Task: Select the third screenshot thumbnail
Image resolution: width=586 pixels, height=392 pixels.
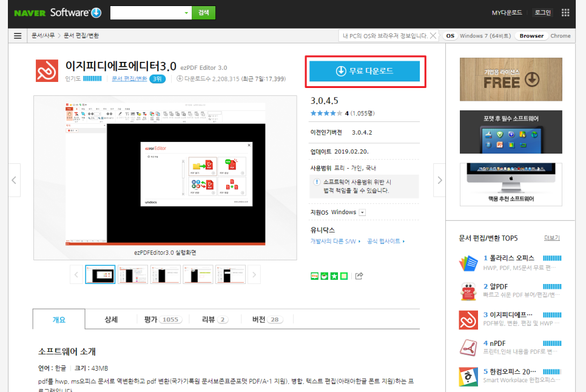Action: click(165, 275)
